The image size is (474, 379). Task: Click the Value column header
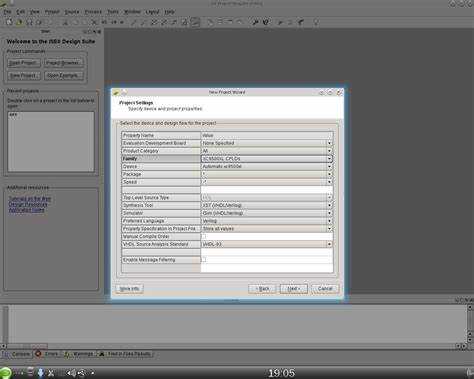[x=267, y=135]
